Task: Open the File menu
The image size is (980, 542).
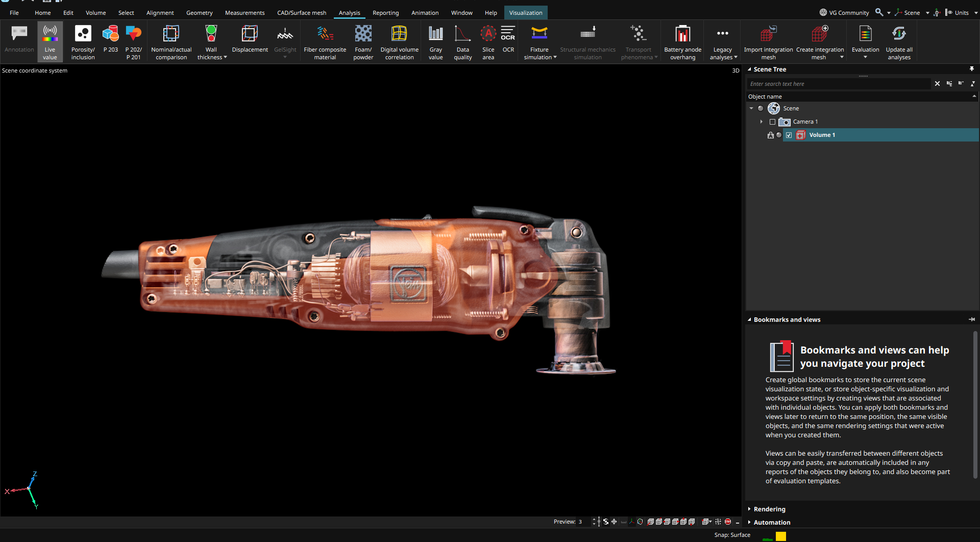Action: pyautogui.click(x=14, y=13)
